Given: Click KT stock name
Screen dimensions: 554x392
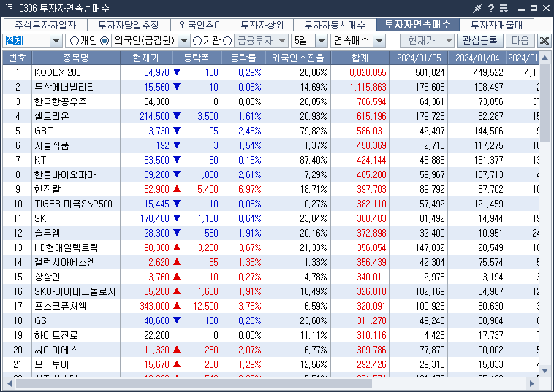Looking at the screenshot, I should click(x=40, y=160).
